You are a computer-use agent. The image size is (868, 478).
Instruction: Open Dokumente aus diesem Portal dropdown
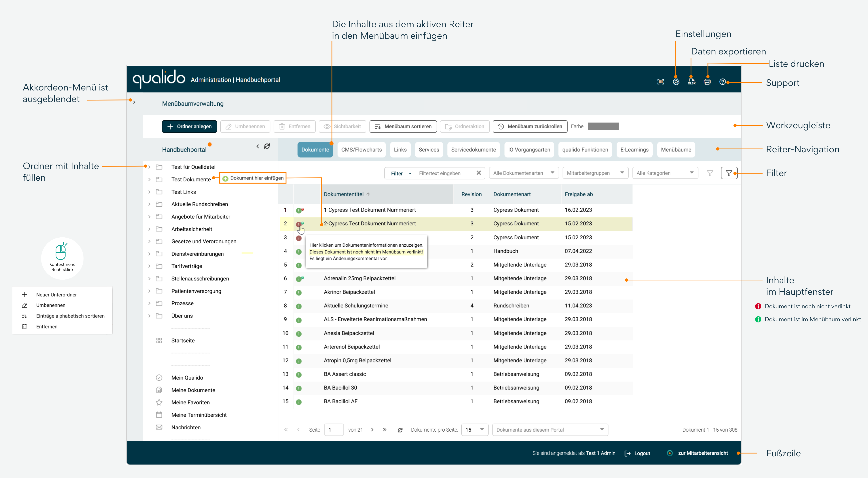550,430
